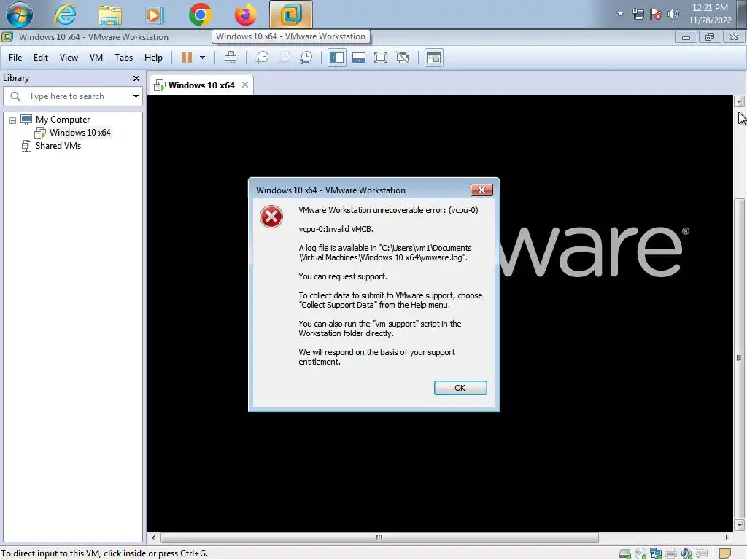Open Windows Explorer from the taskbar
This screenshot has height=560, width=747.
pyautogui.click(x=110, y=15)
